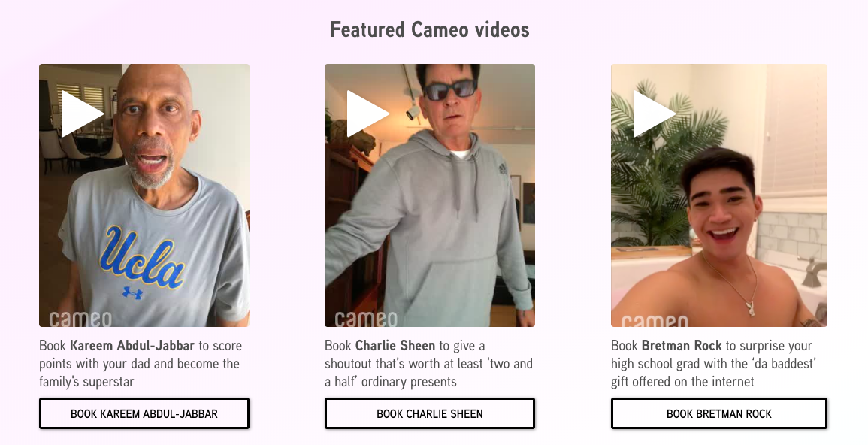868x445 pixels.
Task: Select bold Charlie Sheen name in caption
Action: 395,345
